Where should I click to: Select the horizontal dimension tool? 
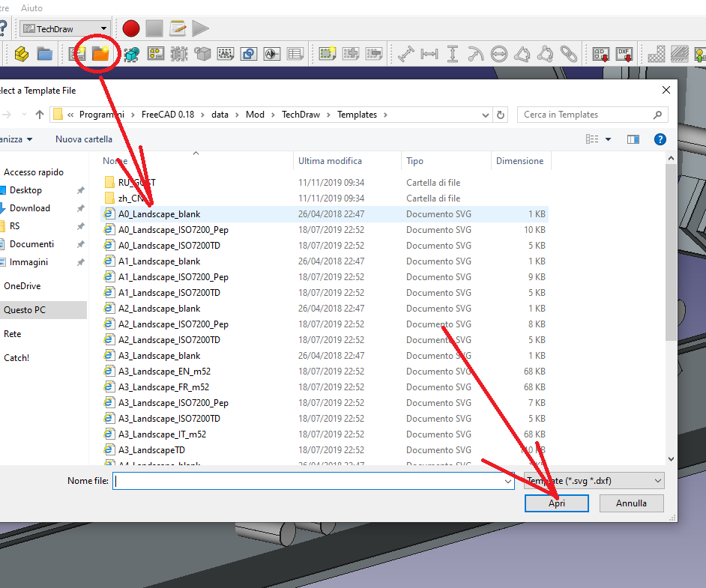click(429, 55)
